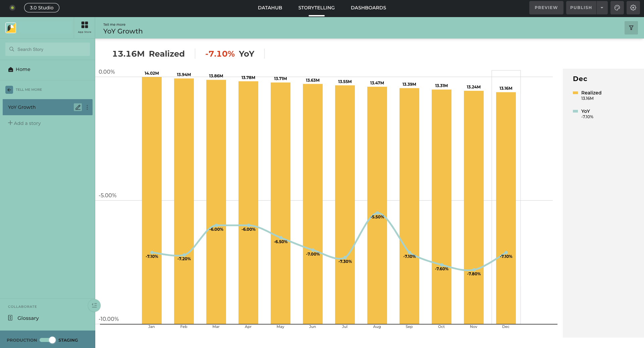Open the YoY Growth three-dot menu
644x348 pixels.
(87, 107)
